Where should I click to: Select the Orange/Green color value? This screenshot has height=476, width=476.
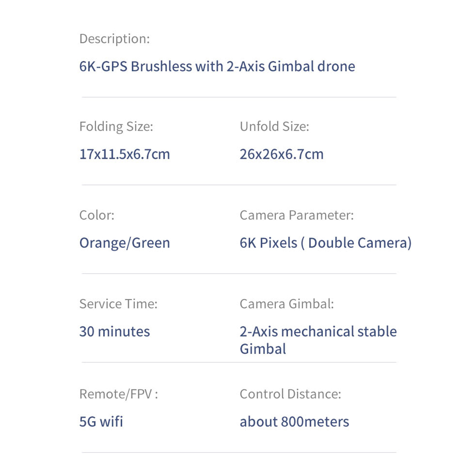click(x=125, y=243)
